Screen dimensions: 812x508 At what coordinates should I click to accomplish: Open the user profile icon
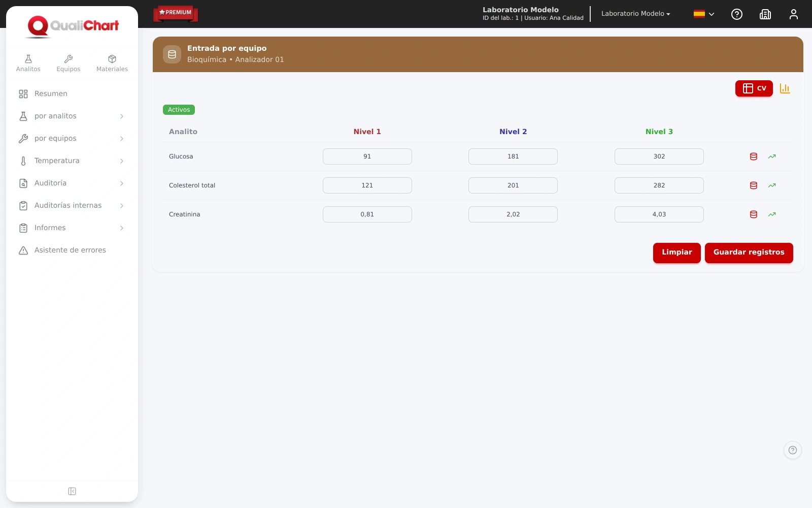tap(794, 14)
